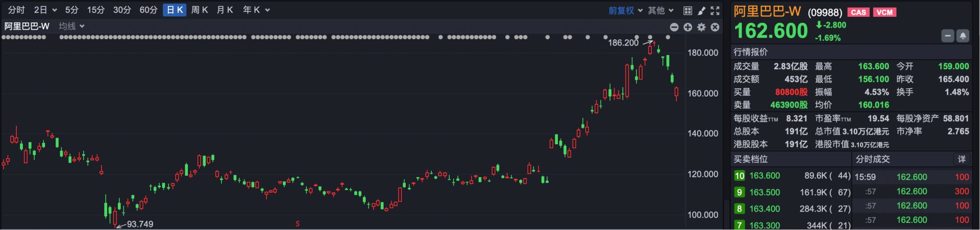The height and width of the screenshot is (230, 980).
Task: Switch to the 60分 chart
Action: [x=149, y=10]
